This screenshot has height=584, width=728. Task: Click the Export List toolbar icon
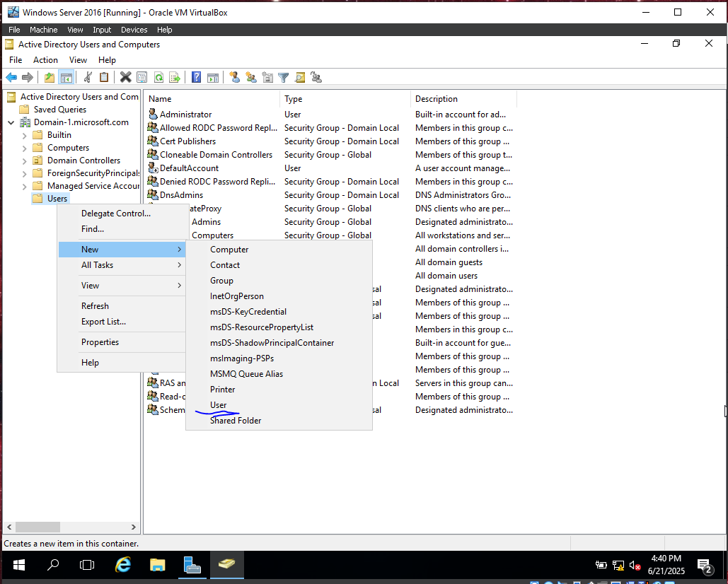[x=175, y=78]
